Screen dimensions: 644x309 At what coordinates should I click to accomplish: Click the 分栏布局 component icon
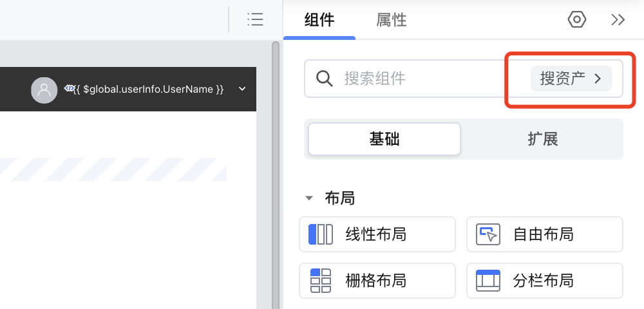click(x=488, y=281)
